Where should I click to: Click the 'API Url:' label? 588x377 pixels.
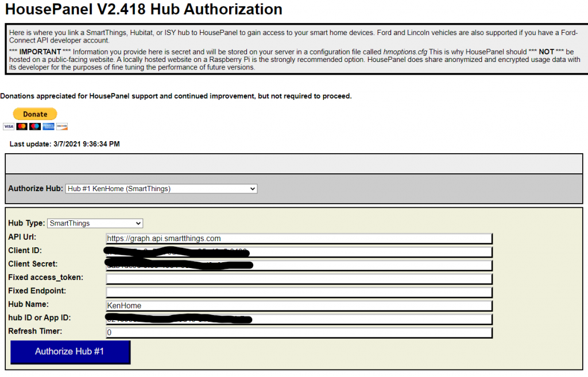[x=22, y=237]
